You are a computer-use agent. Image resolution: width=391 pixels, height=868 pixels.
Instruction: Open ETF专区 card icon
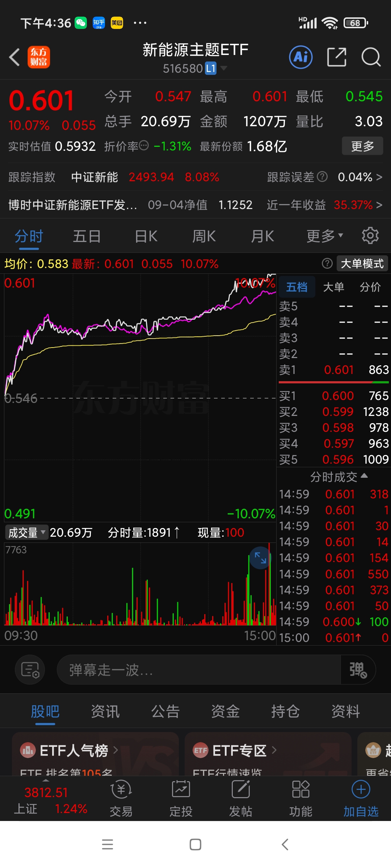pyautogui.click(x=200, y=751)
